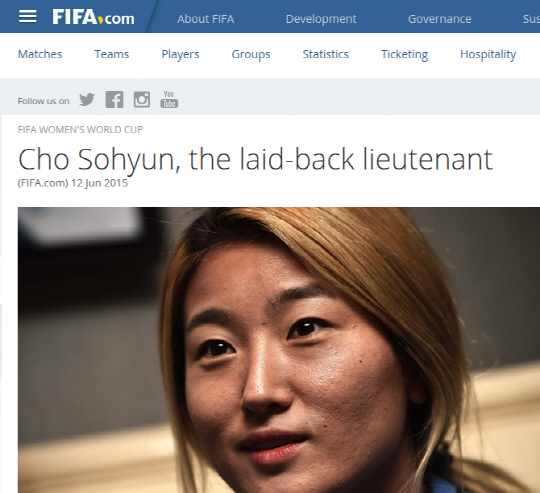Image resolution: width=540 pixels, height=493 pixels.
Task: Click the FIFA.com logo
Action: pos(93,17)
